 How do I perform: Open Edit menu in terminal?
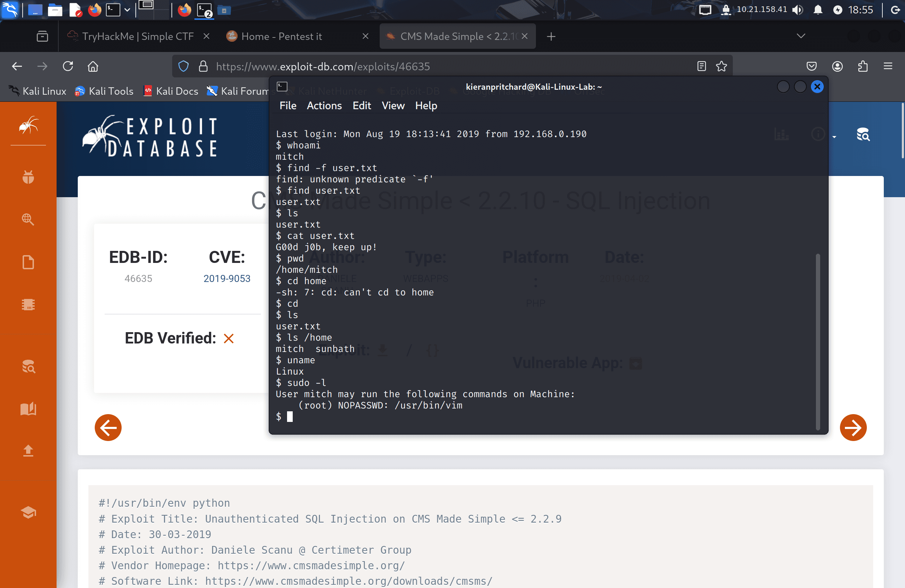point(362,106)
